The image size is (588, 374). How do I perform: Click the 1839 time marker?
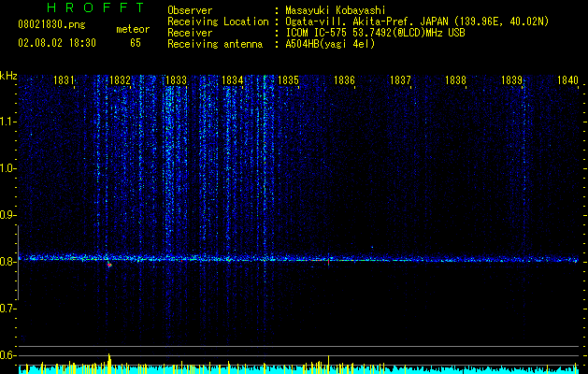(512, 80)
